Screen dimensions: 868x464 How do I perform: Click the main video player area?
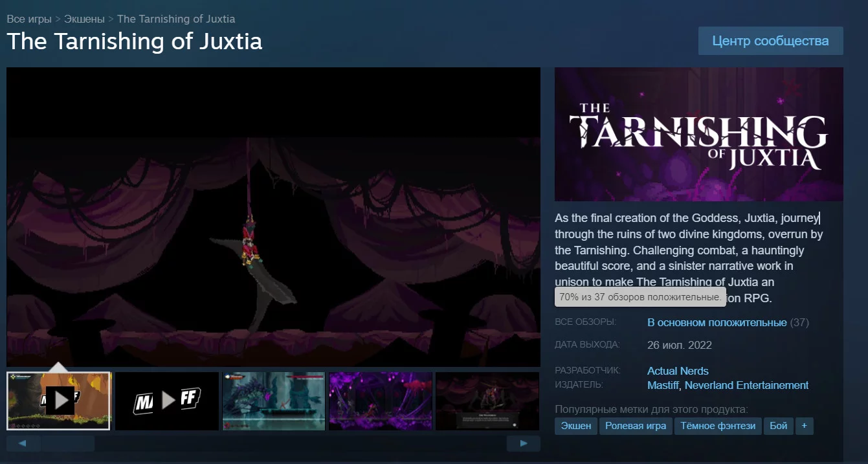pos(273,217)
